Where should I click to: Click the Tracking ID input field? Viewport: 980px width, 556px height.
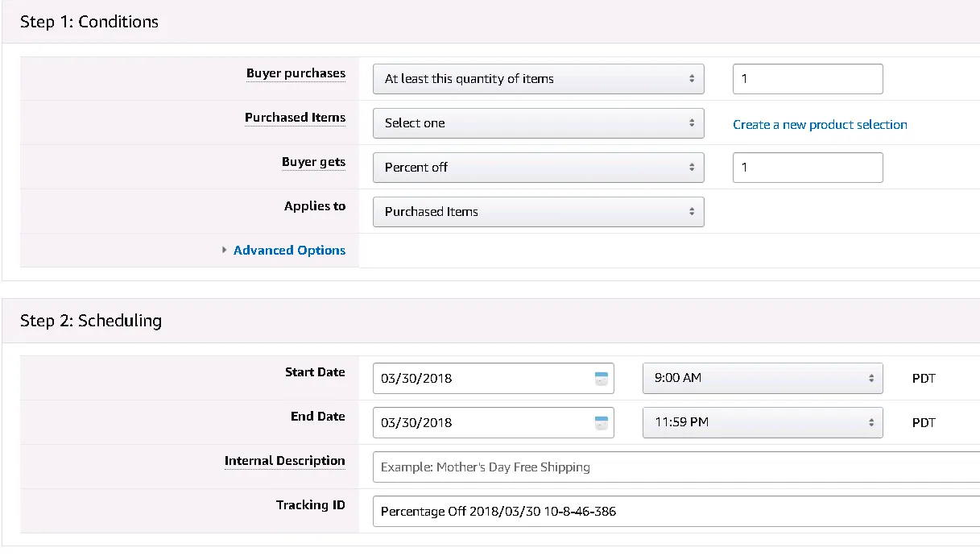pyautogui.click(x=676, y=511)
